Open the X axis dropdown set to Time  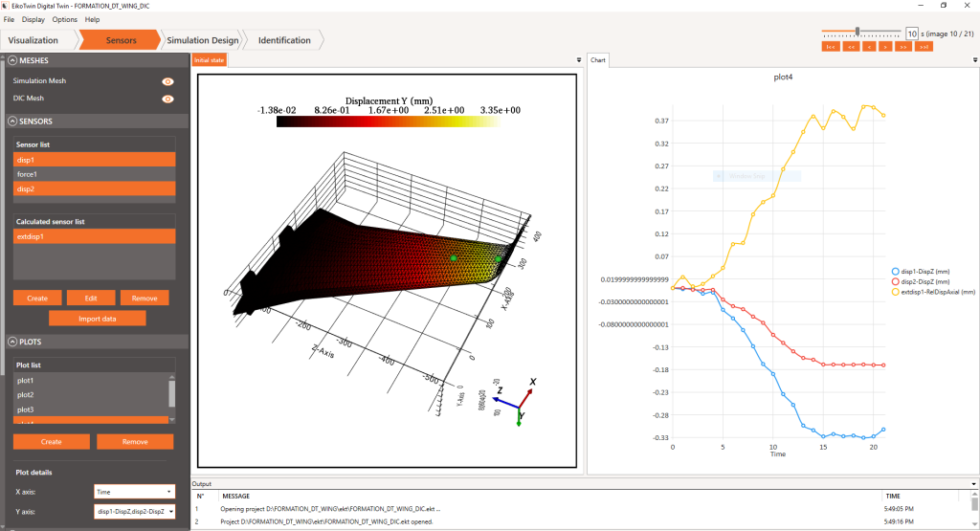(134, 492)
